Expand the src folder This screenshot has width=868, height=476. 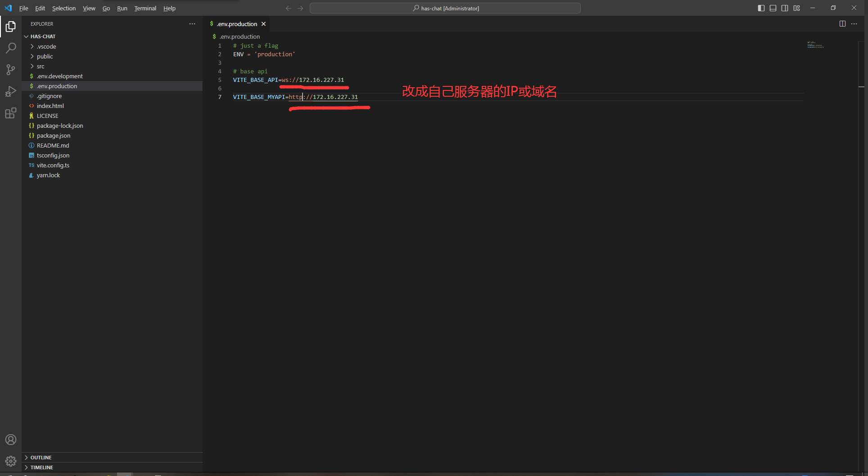pos(112,66)
